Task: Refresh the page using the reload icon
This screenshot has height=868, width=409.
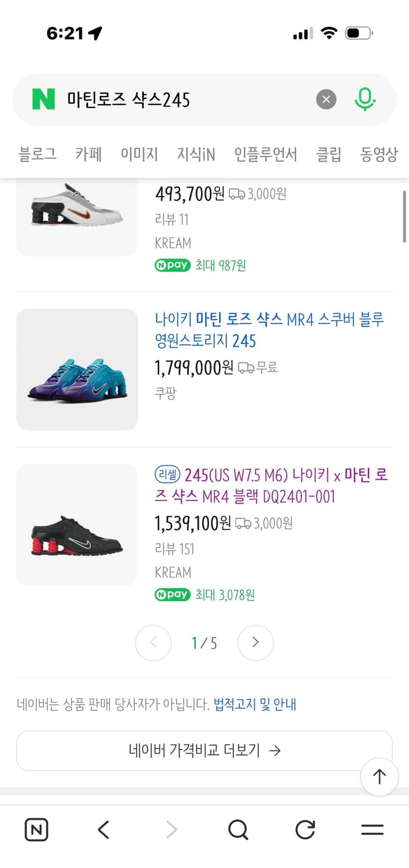Action: [x=305, y=830]
